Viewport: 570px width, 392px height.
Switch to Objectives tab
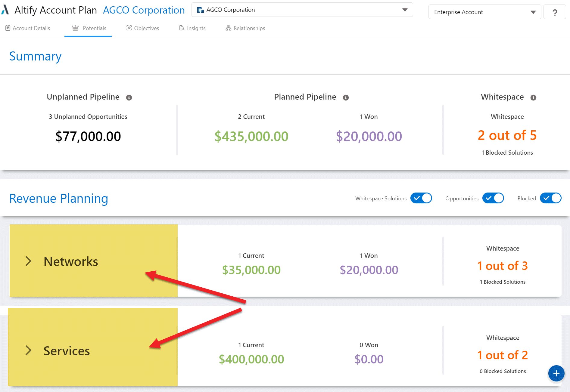142,28
